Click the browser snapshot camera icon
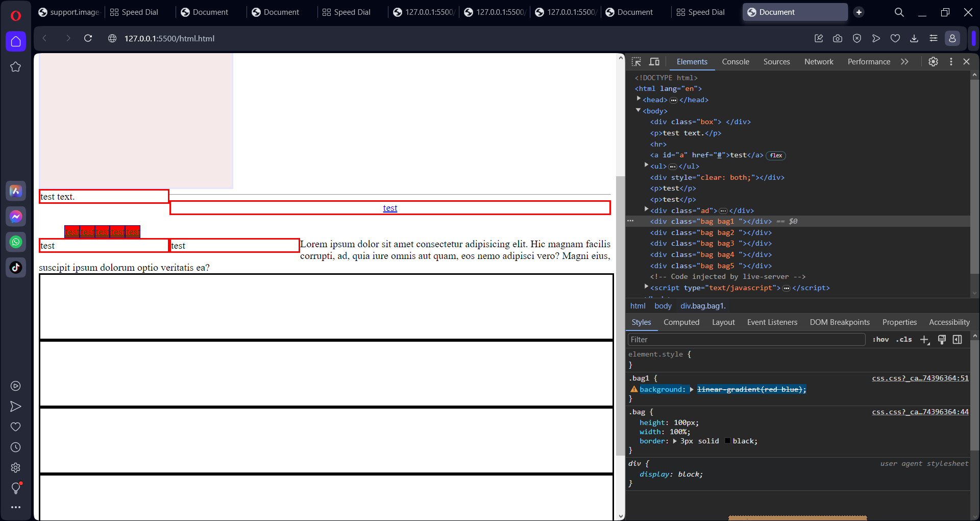 point(838,38)
